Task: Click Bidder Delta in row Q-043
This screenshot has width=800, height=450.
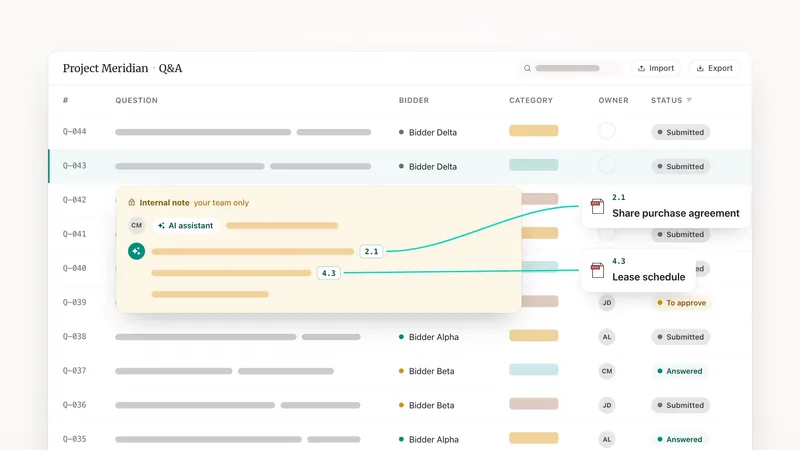Action: pyautogui.click(x=428, y=166)
